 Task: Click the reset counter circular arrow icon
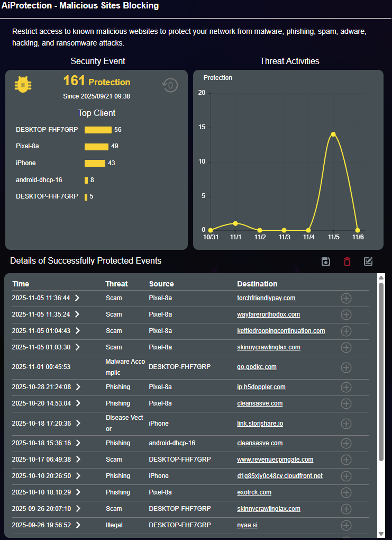click(170, 85)
